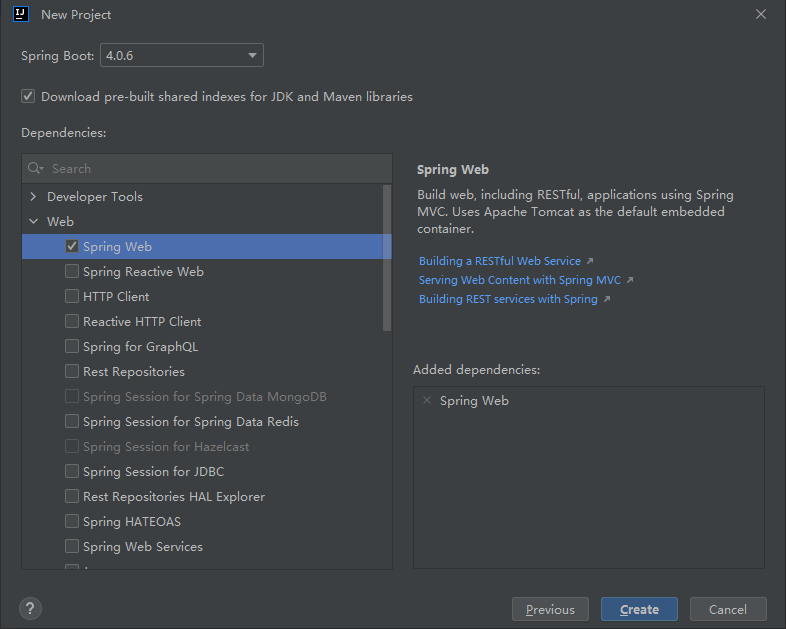
Task: Check Spring Session for JDBC checkbox
Action: (72, 472)
